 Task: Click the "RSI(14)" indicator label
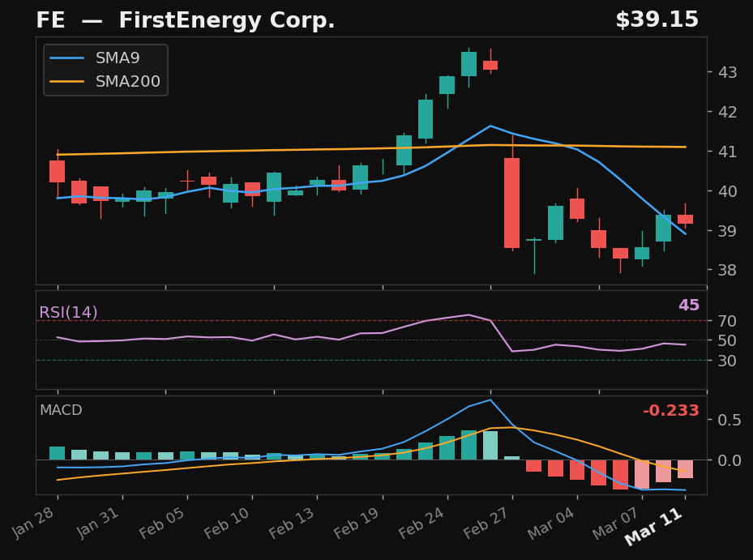[68, 313]
